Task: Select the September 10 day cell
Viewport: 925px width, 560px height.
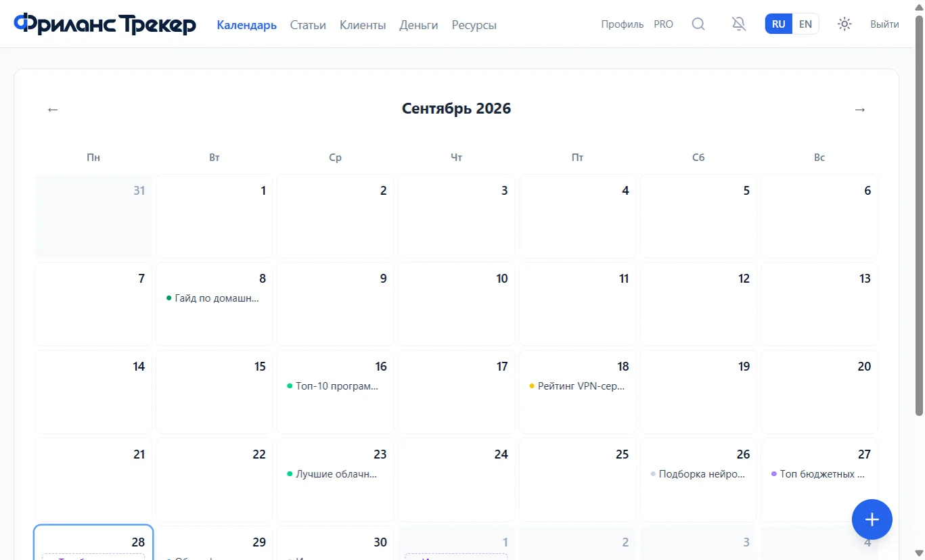Action: 456,304
